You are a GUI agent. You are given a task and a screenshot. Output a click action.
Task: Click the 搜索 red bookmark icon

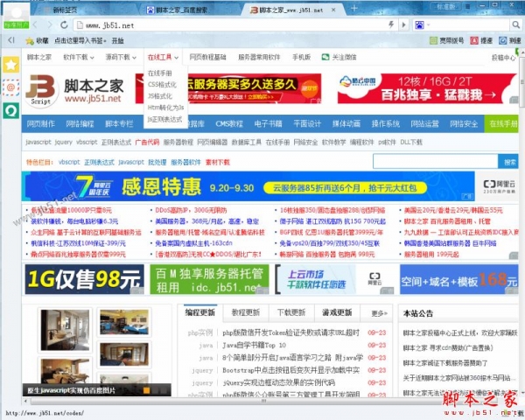(474, 40)
